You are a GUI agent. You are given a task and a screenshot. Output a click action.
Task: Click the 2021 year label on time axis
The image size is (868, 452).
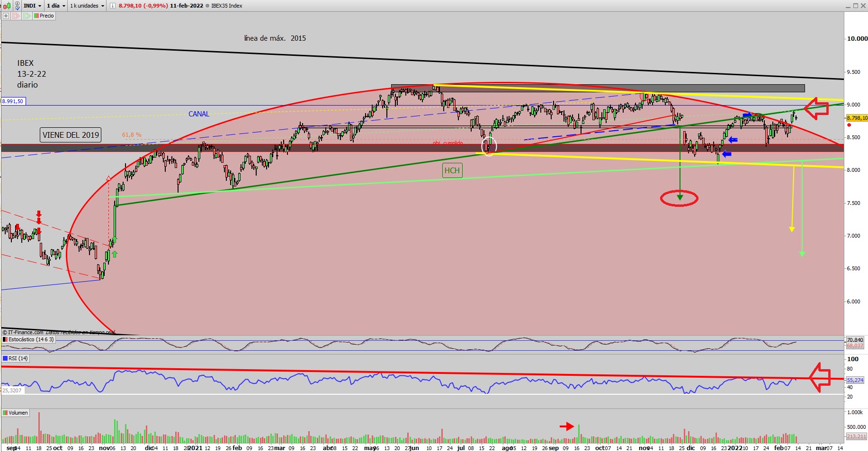pos(195,448)
